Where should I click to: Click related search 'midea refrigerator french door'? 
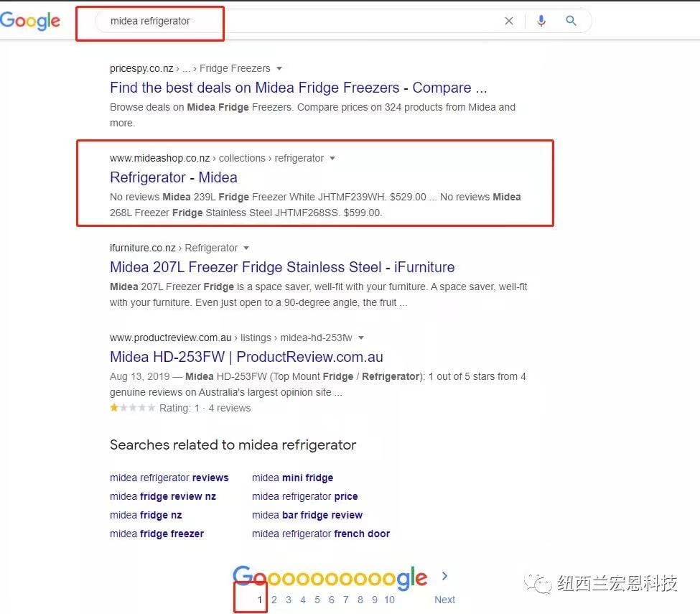(x=321, y=534)
